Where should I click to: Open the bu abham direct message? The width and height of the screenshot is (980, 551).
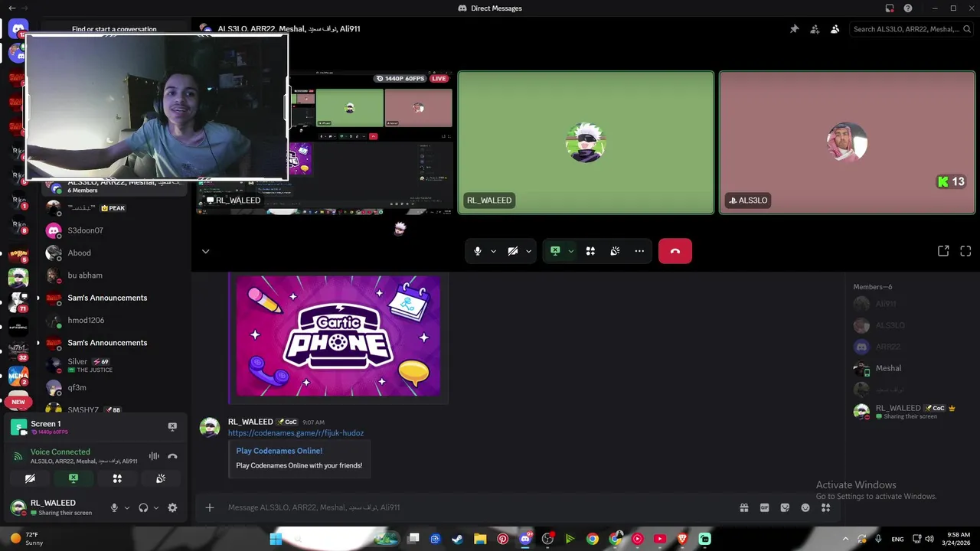[115, 275]
